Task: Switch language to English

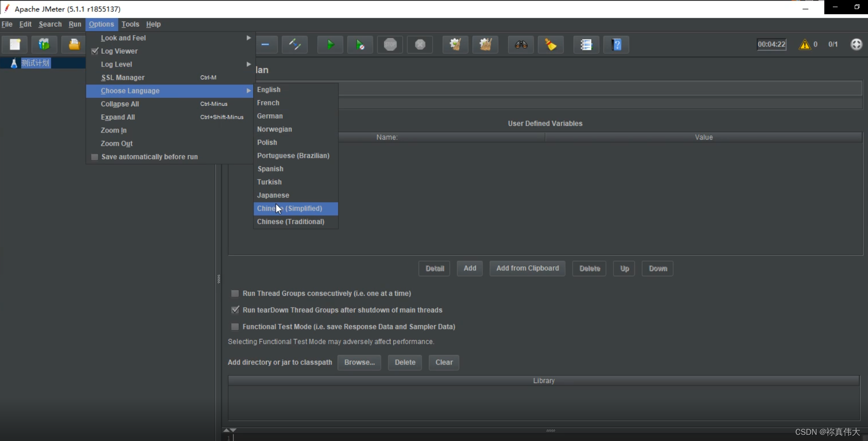Action: click(x=296, y=90)
